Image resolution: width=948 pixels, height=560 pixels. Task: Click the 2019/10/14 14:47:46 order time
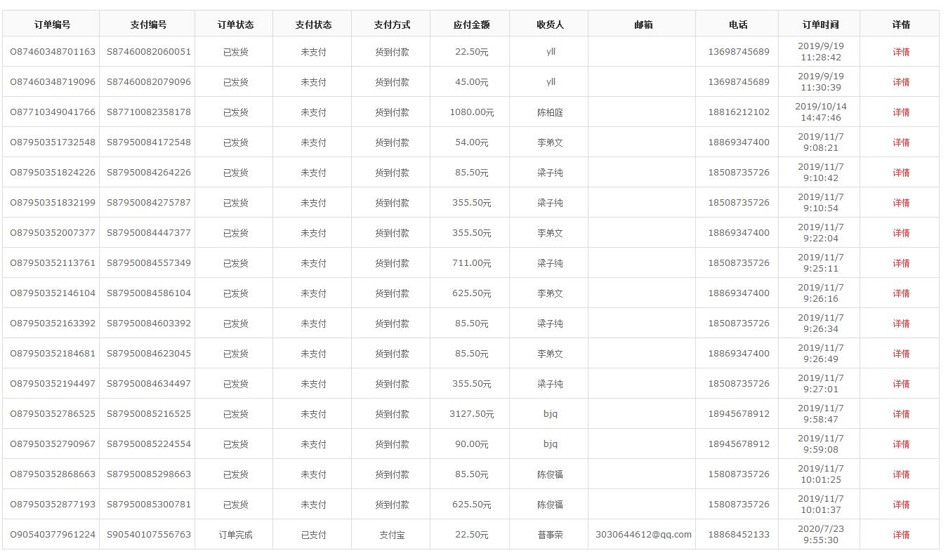click(x=820, y=112)
